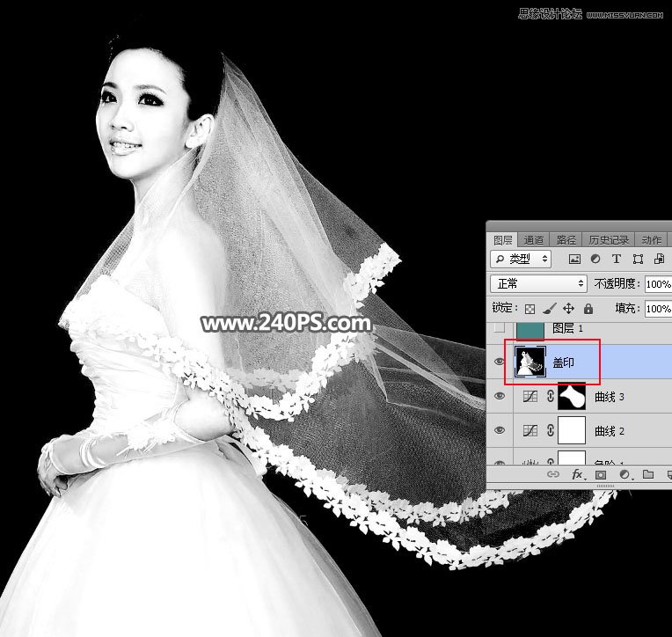Viewport: 672px width, 637px height.
Task: Select the 图层 1 layer name
Action: coord(567,328)
